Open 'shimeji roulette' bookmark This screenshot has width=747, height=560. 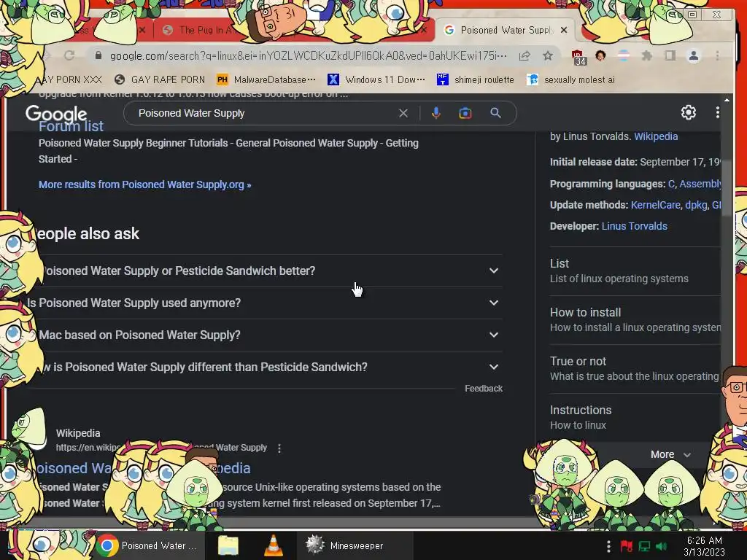(x=476, y=79)
